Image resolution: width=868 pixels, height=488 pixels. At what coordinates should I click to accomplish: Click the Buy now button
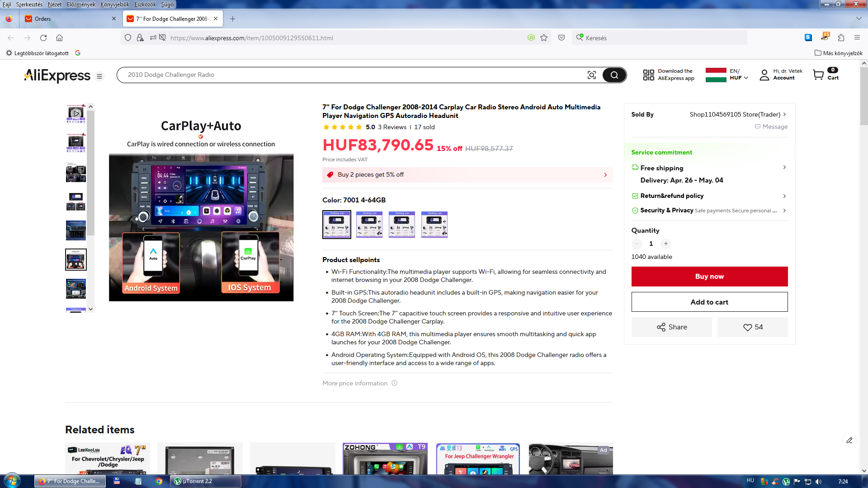709,277
